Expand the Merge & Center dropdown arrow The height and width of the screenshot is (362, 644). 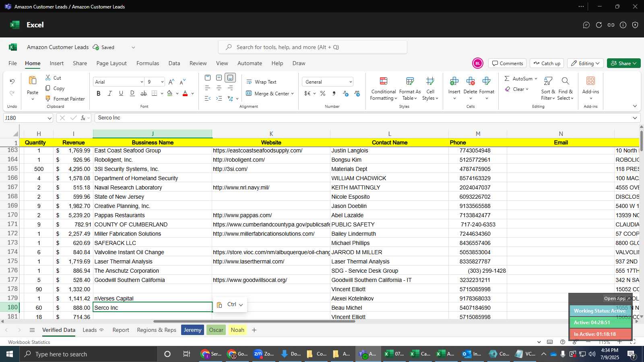[x=292, y=93]
